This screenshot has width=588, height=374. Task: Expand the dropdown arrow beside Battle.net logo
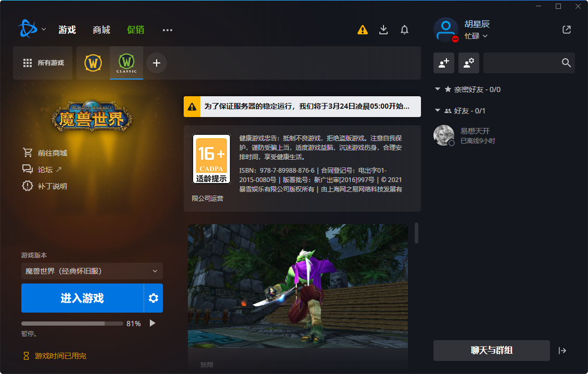[44, 29]
